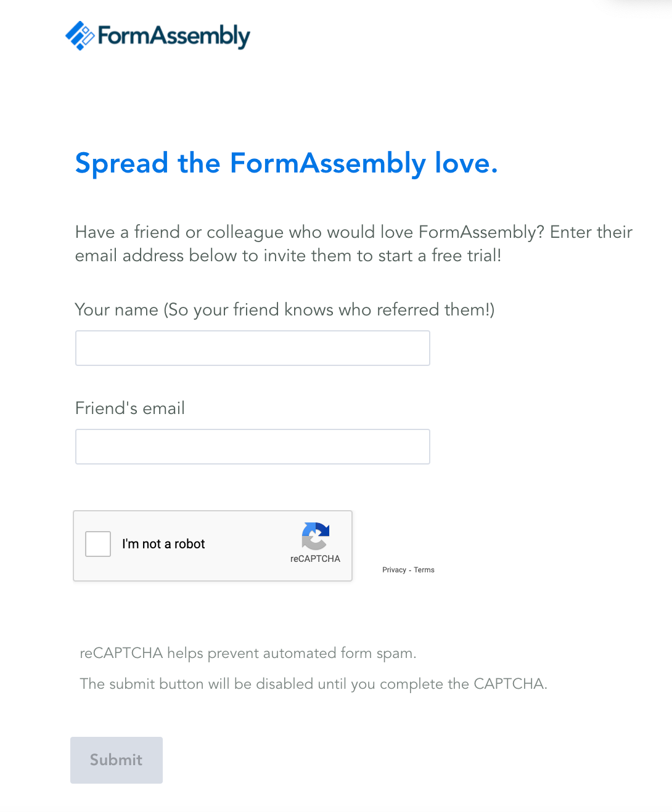Click the "(So your friend knows who referred them!)" hint
The width and height of the screenshot is (672, 812).
[329, 310]
